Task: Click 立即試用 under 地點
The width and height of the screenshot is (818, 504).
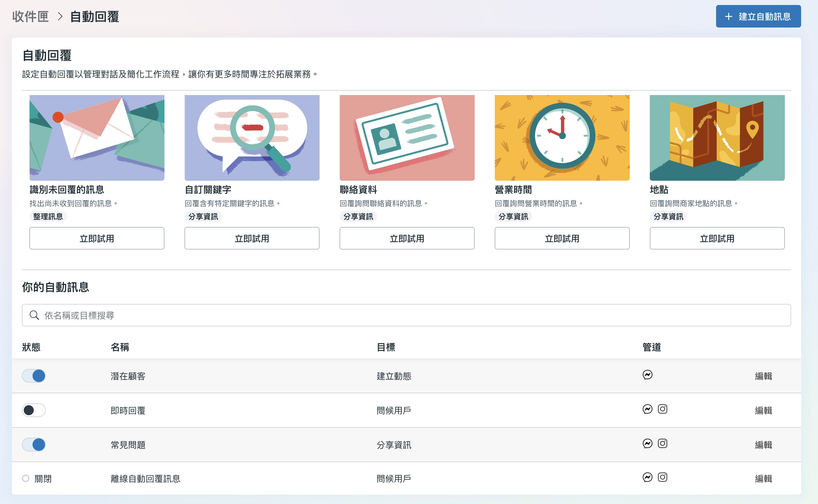Action: 717,238
